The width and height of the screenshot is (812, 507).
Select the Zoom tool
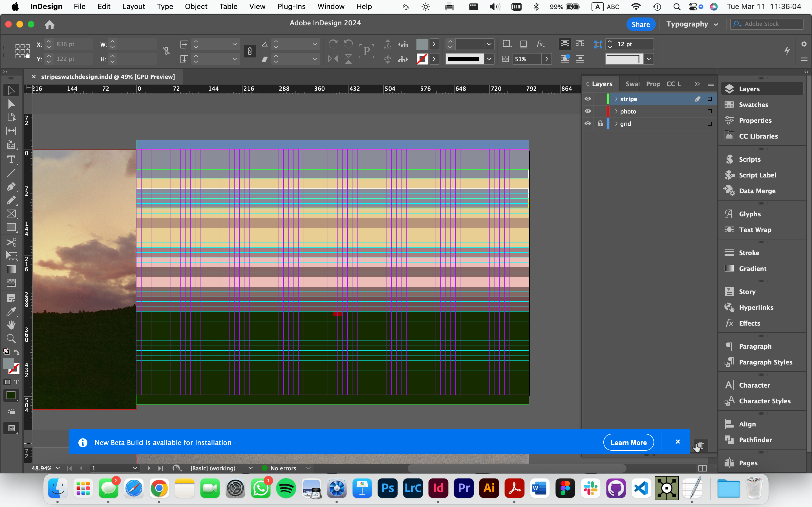coord(11,338)
